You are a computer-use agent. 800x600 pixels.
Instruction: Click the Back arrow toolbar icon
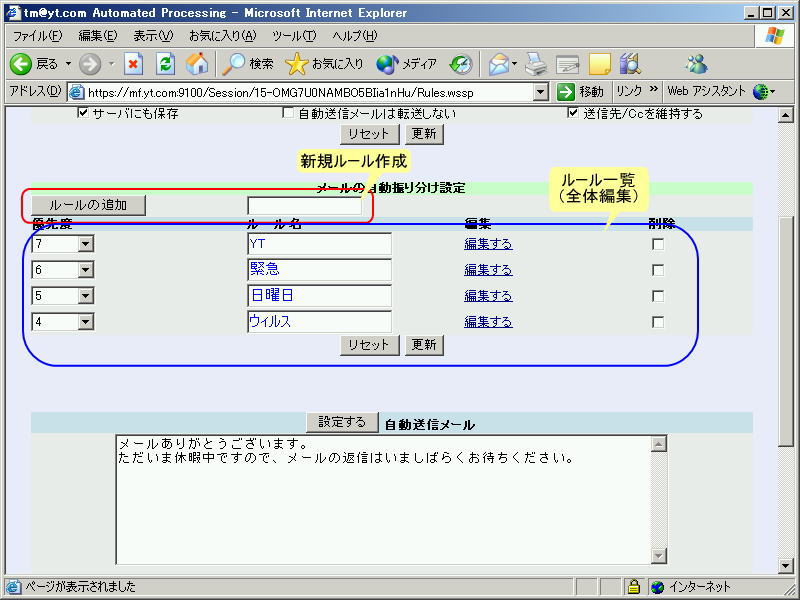[x=22, y=64]
